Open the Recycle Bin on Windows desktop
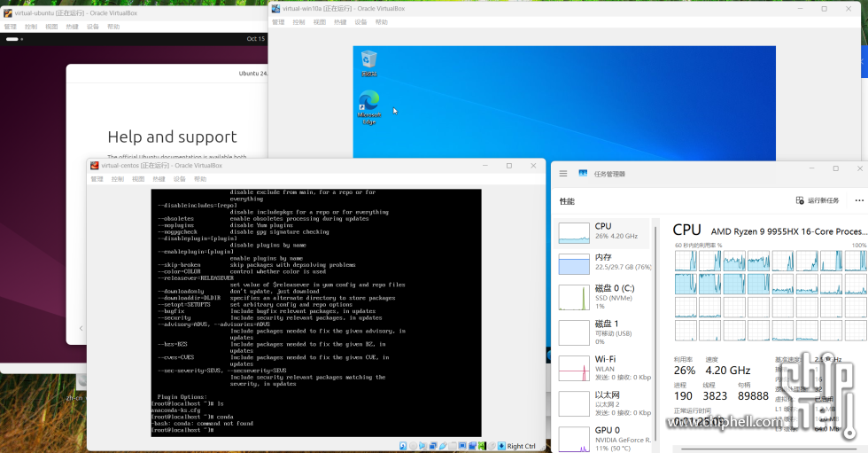Screen dimensions: 868x453 coord(368,61)
